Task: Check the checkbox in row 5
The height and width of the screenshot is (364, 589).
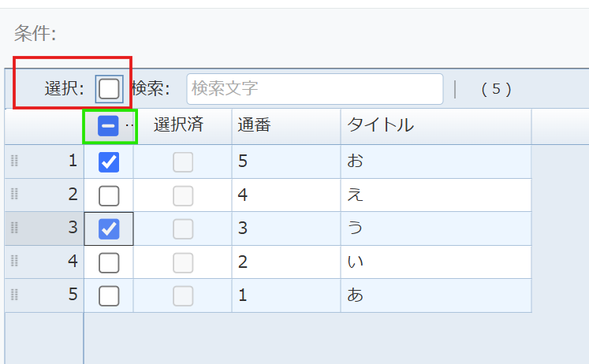Action: pos(109,295)
